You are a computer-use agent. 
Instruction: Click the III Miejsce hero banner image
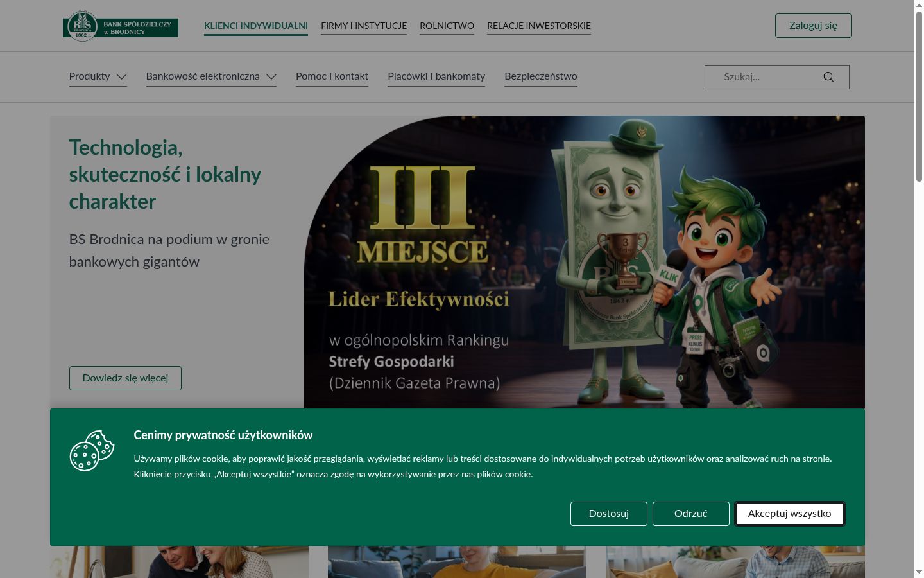click(584, 262)
